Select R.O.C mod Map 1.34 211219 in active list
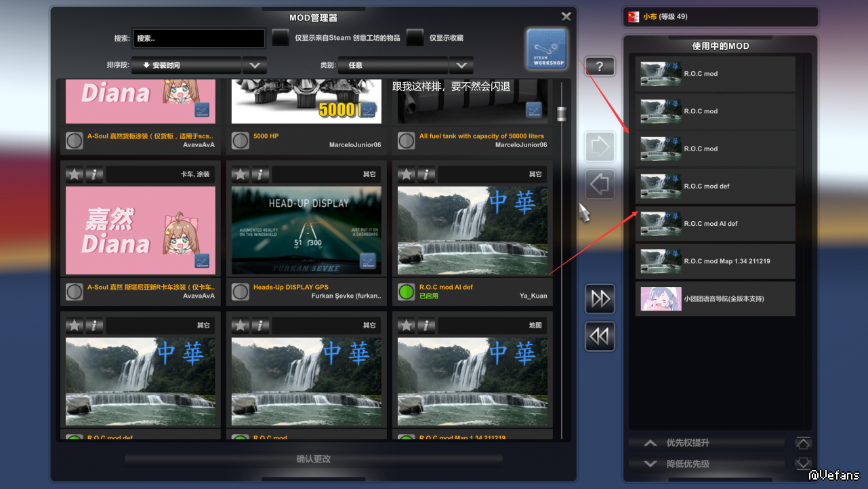Image resolution: width=868 pixels, height=489 pixels. coord(716,261)
